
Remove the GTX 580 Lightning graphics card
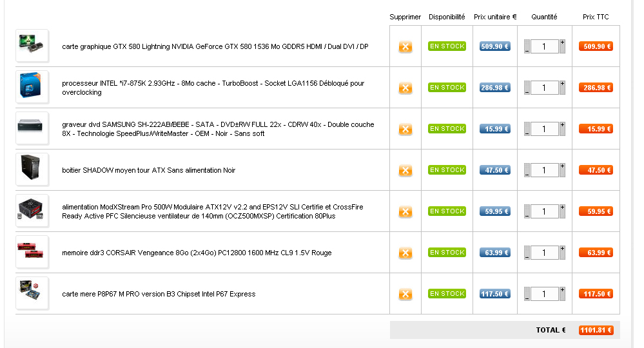pyautogui.click(x=405, y=47)
